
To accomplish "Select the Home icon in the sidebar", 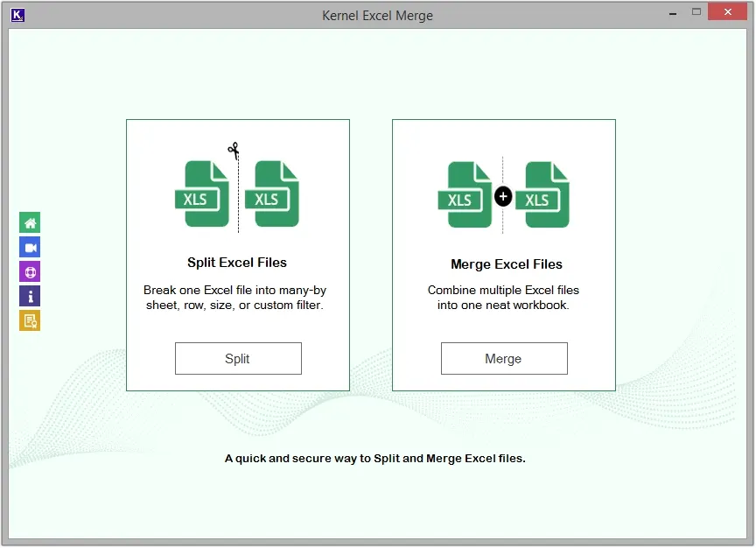I will click(29, 222).
